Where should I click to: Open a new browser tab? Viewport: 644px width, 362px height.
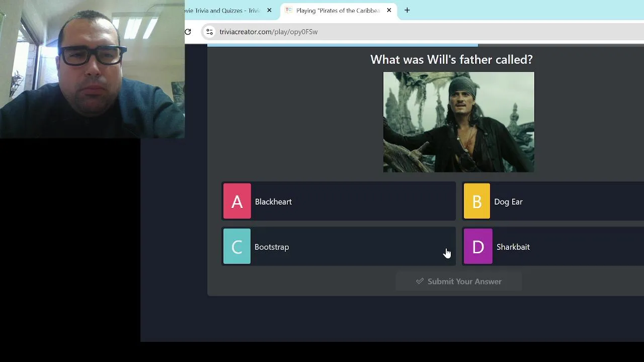(x=407, y=10)
